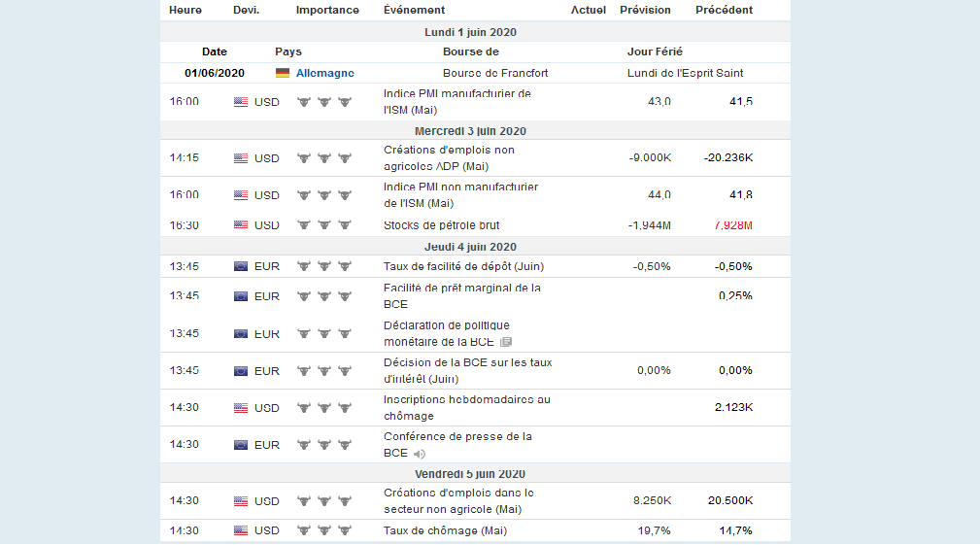
Task: Click the US flag in Taux de chômage row
Action: point(241,530)
